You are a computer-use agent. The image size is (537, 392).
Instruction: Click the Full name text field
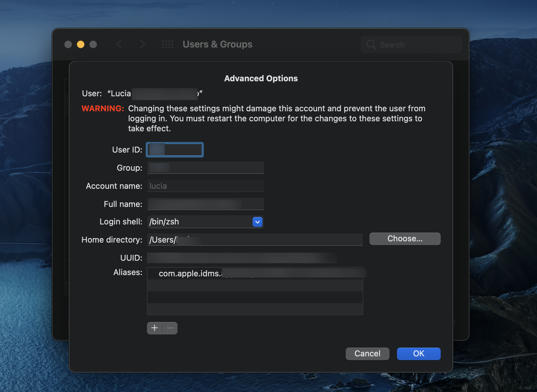(x=205, y=204)
